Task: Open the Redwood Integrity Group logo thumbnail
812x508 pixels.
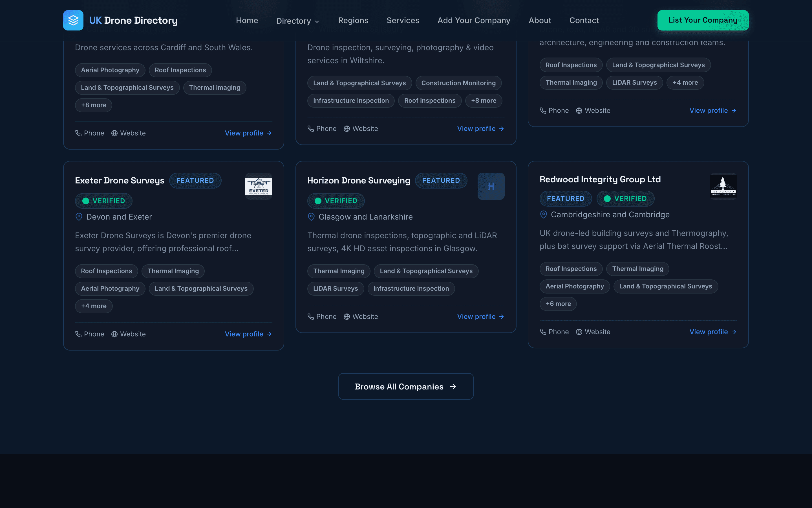Action: (x=723, y=186)
